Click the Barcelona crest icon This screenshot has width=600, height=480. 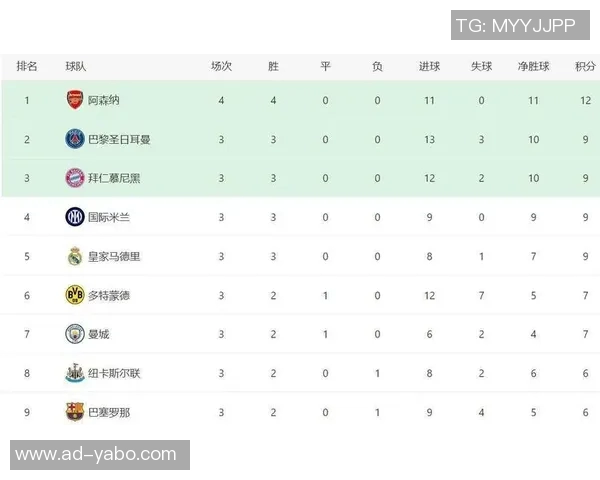pos(74,411)
